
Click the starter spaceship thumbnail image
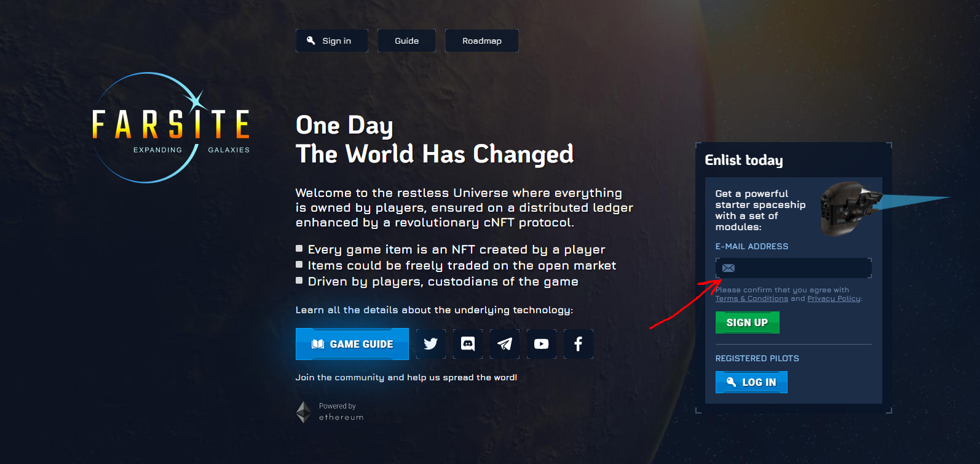(851, 209)
